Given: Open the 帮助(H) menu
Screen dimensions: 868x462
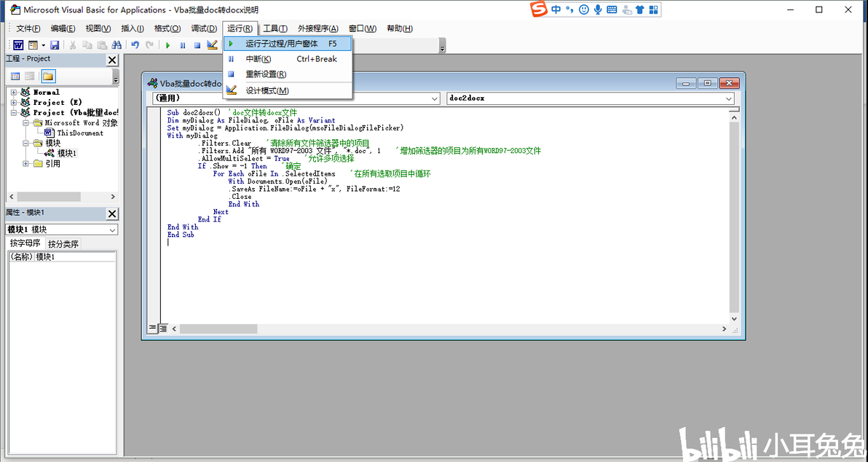Looking at the screenshot, I should click(400, 29).
